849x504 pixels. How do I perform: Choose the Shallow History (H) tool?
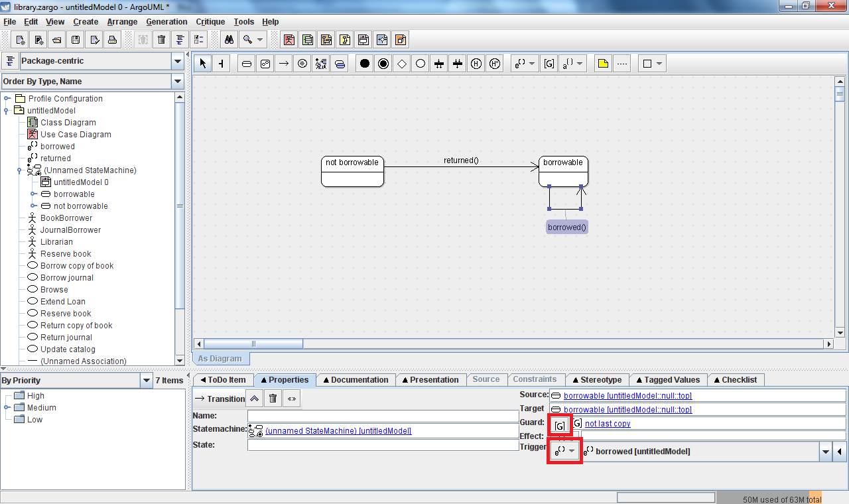coord(476,64)
